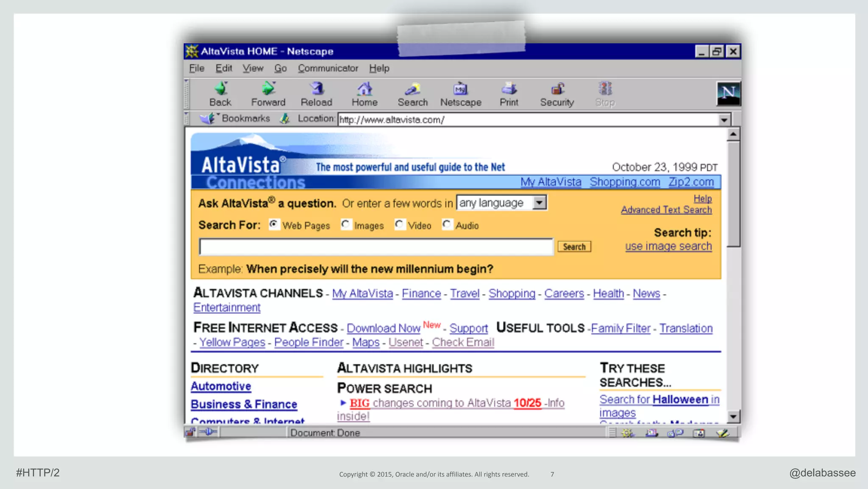The height and width of the screenshot is (489, 868).
Task: Open the Yellow Pages link
Action: pos(232,342)
